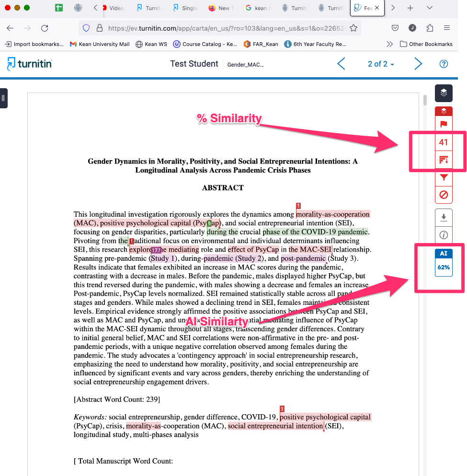Viewport: 467px width, 476px height.
Task: Click the download arrow icon
Action: 444,217
